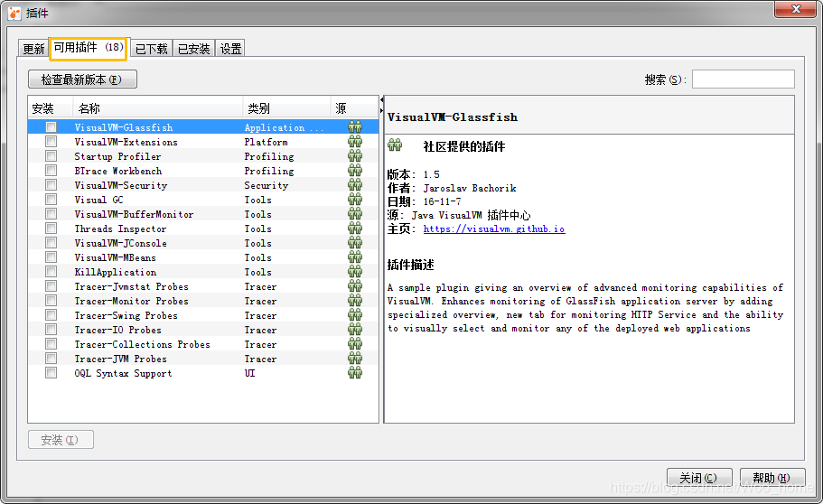Image resolution: width=823 pixels, height=504 pixels.
Task: Tick the VisualVM-JConsole install checkbox
Action: pyautogui.click(x=51, y=243)
